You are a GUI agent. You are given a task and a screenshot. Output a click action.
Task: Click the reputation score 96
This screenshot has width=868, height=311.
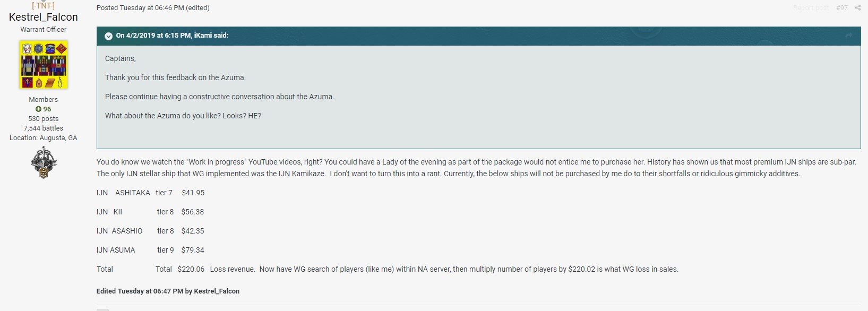click(47, 109)
